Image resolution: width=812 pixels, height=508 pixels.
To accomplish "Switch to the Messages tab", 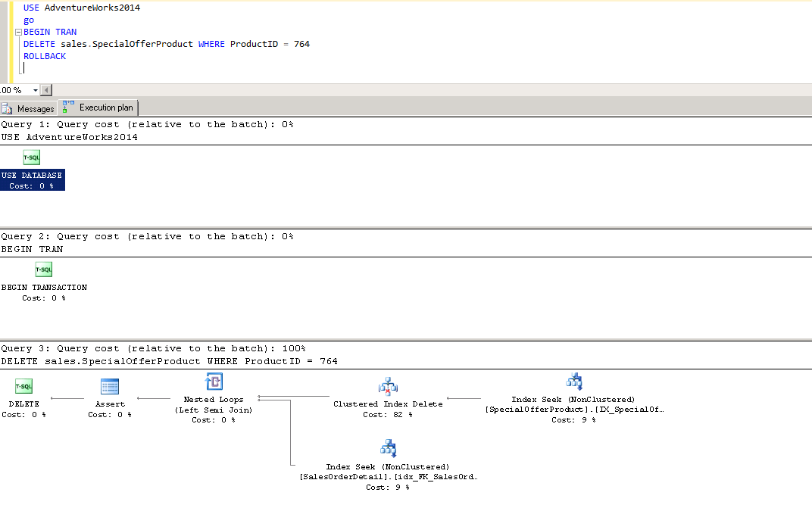I will [29, 109].
